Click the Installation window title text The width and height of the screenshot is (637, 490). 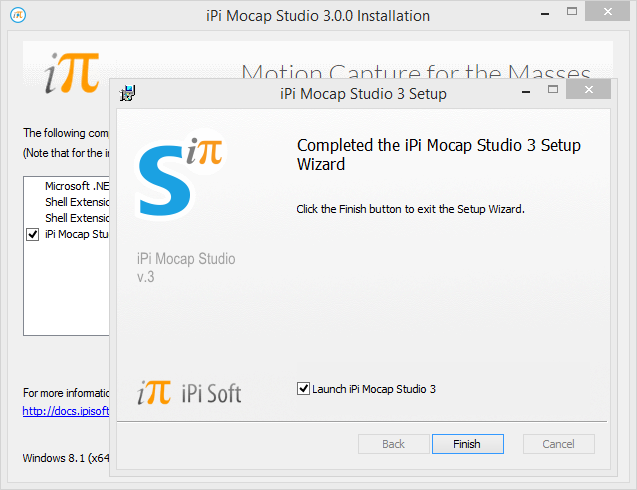318,15
